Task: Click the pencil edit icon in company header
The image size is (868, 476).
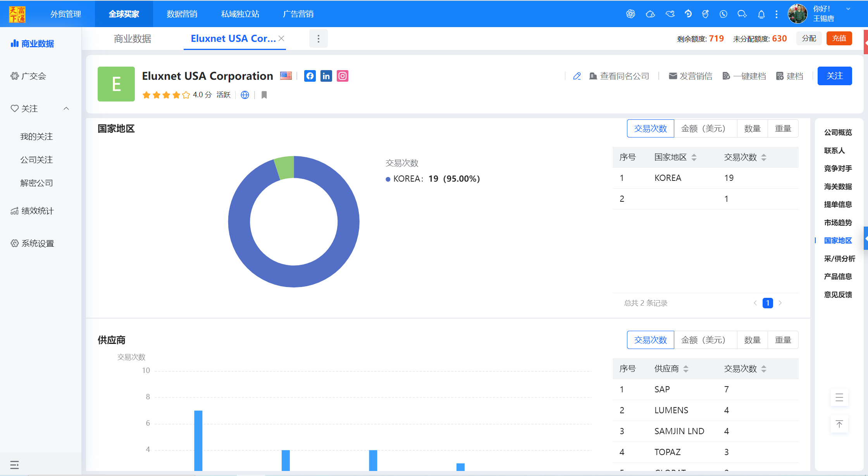Action: click(x=577, y=76)
